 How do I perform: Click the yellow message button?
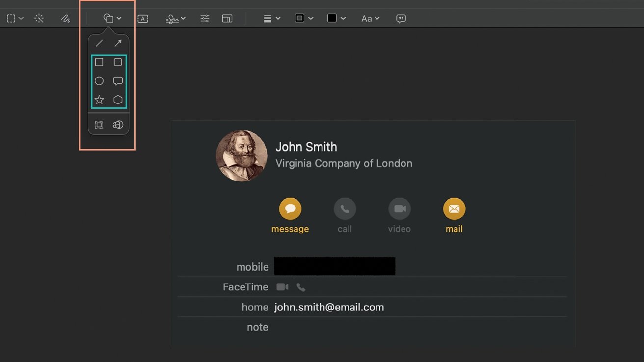(x=290, y=209)
